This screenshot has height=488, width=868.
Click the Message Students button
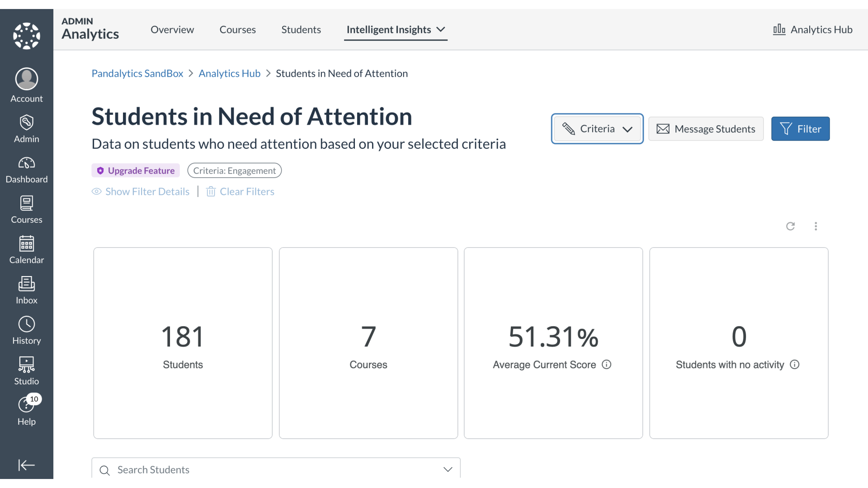tap(706, 129)
